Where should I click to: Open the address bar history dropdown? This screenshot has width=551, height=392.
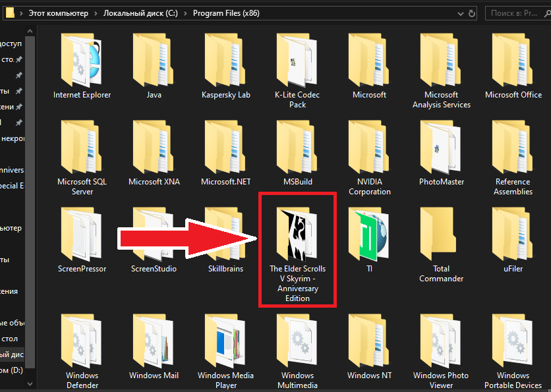click(460, 14)
